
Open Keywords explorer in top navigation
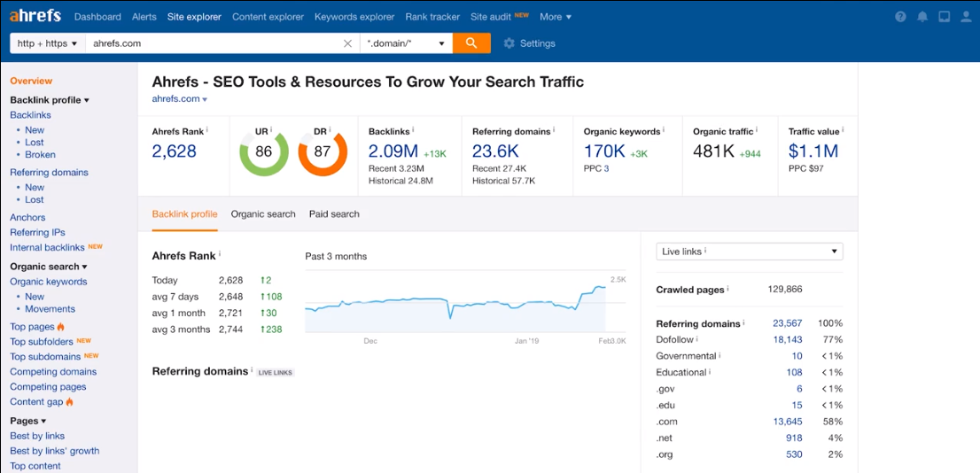pos(354,17)
